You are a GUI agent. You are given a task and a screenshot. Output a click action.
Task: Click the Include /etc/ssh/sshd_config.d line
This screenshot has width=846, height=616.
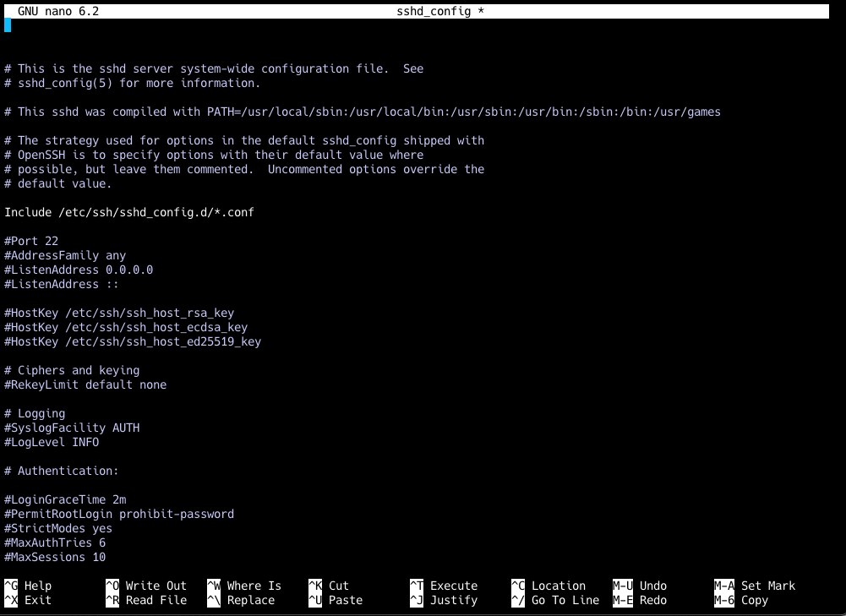pos(128,212)
